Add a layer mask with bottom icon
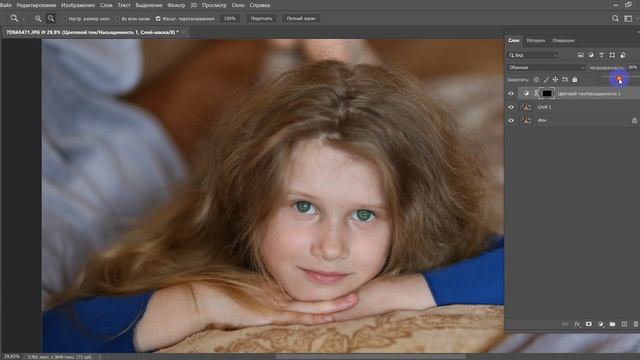 pyautogui.click(x=589, y=324)
